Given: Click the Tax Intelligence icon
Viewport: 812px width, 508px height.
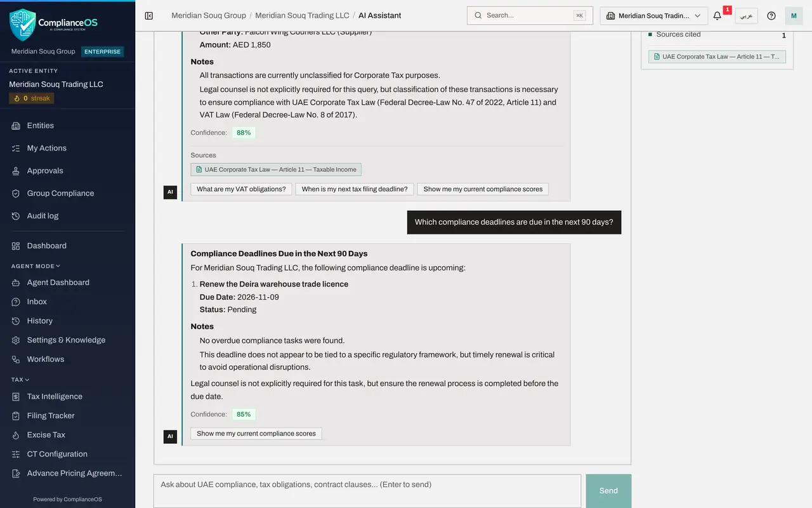Looking at the screenshot, I should click(x=16, y=397).
